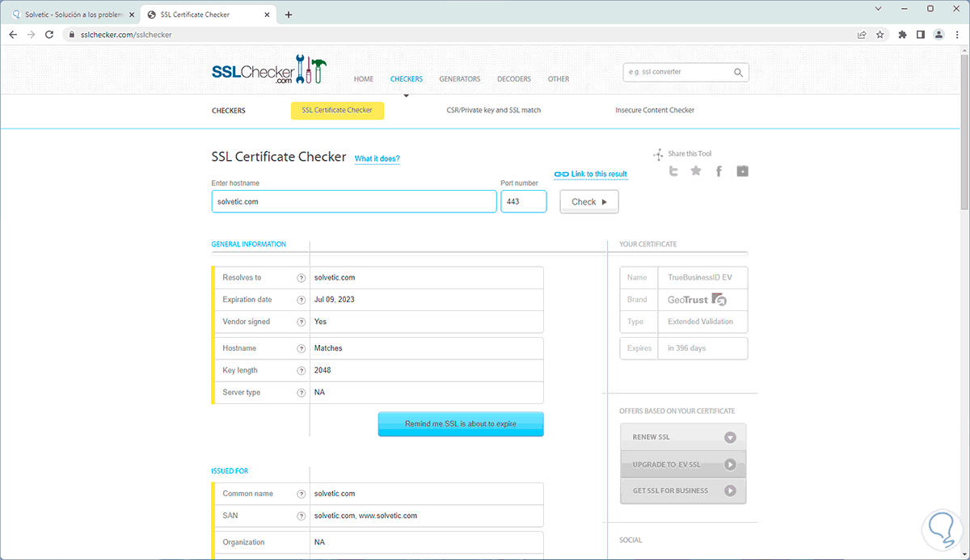Open the GENERATORS menu item
The image size is (970, 560).
coord(460,79)
